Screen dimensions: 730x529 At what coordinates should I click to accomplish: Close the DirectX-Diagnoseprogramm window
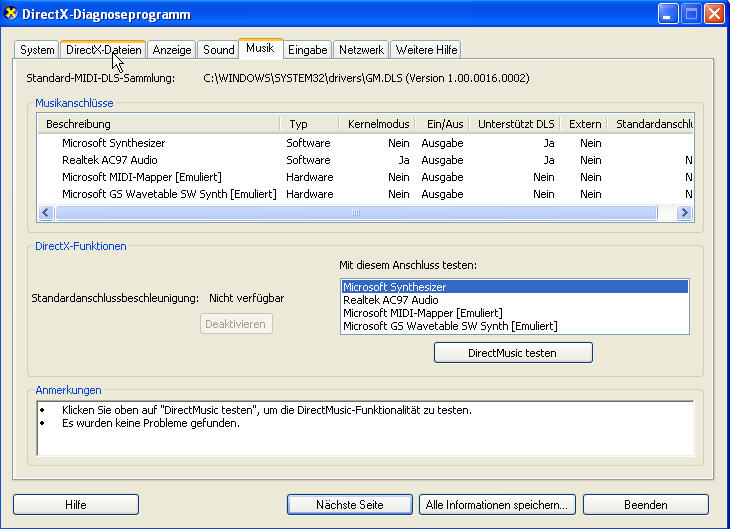click(x=714, y=14)
